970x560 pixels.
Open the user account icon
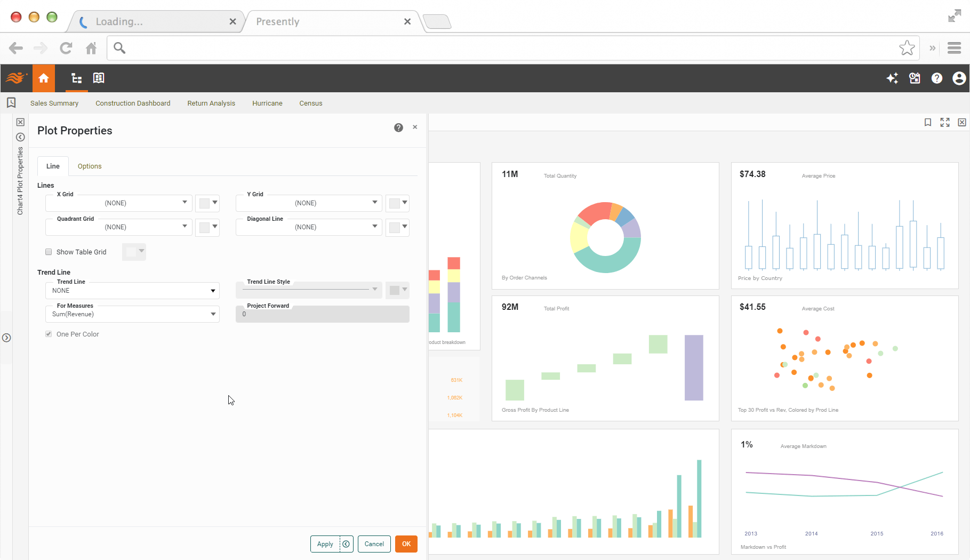click(959, 78)
